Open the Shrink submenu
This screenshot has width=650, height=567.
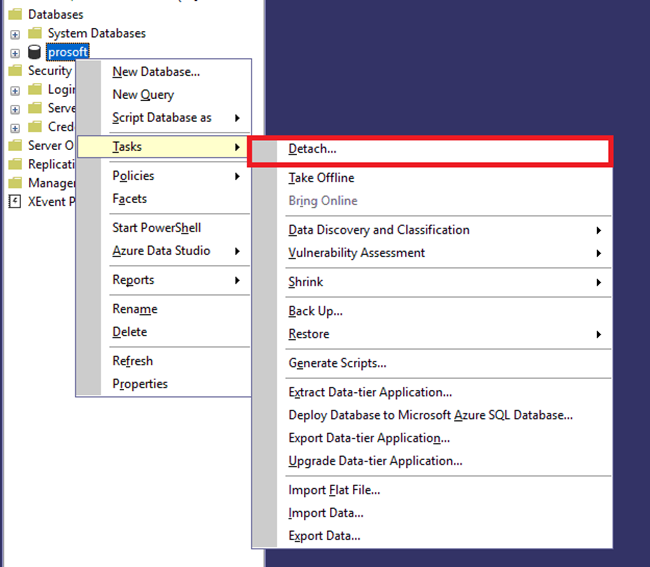click(305, 282)
